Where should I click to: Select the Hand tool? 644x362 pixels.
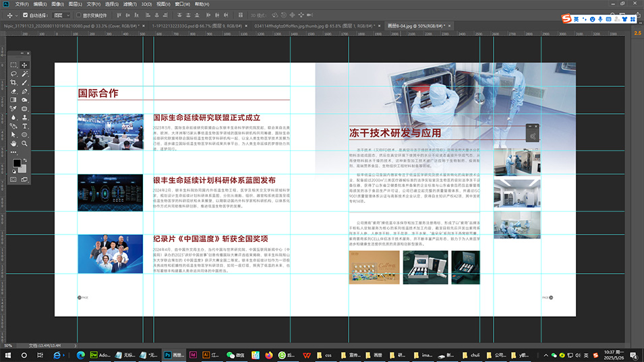[13, 144]
